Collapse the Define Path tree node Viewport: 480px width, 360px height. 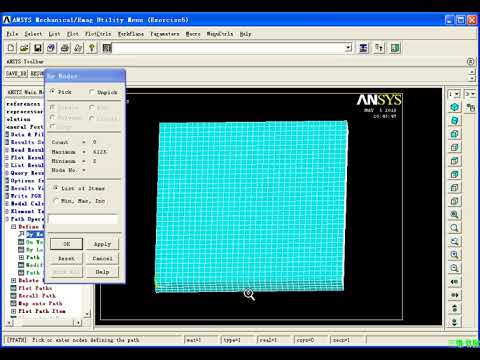tap(14, 227)
